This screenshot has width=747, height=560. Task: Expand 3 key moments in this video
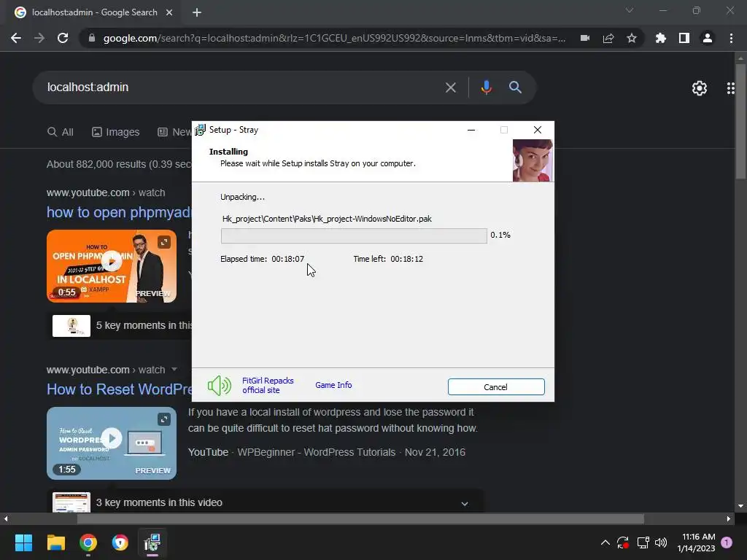click(465, 503)
